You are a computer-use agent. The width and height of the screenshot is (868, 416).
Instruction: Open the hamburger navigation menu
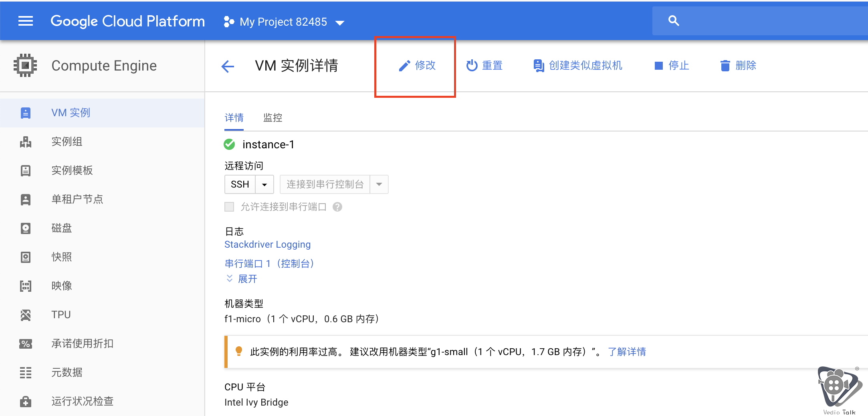click(x=26, y=21)
